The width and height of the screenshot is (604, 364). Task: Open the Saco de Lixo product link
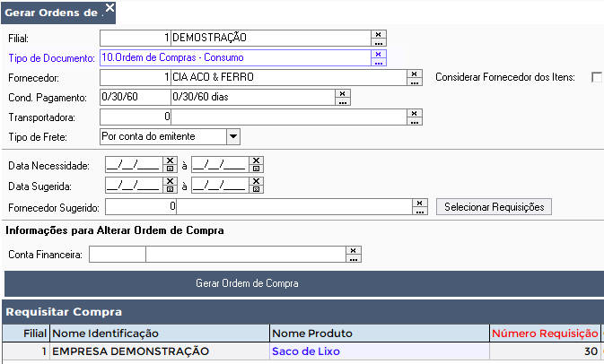pos(306,351)
